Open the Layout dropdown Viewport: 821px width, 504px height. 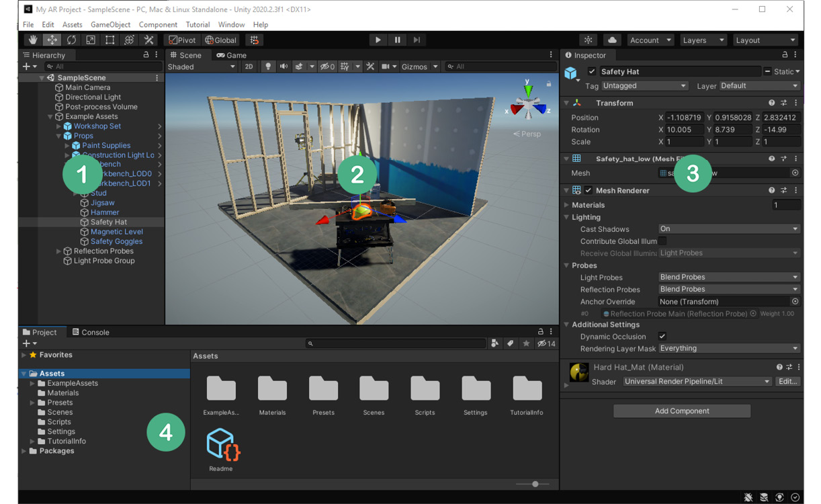pos(765,40)
